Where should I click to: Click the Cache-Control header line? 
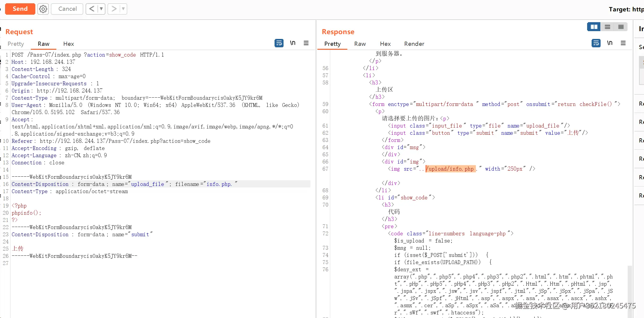49,76
